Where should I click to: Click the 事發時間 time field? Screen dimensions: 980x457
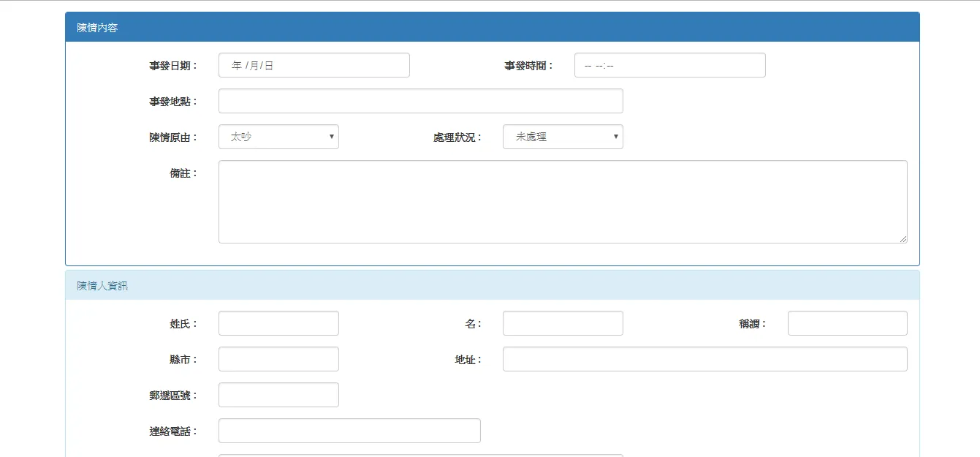point(669,64)
